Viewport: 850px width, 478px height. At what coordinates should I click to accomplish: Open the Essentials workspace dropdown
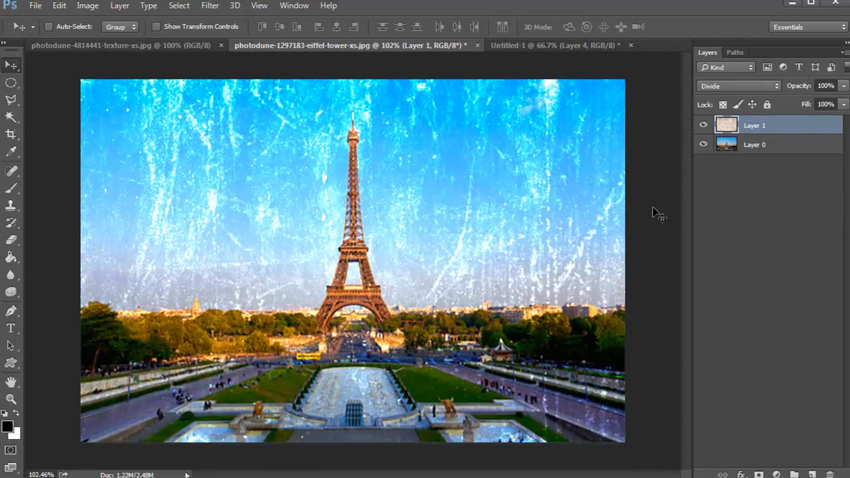click(x=808, y=27)
